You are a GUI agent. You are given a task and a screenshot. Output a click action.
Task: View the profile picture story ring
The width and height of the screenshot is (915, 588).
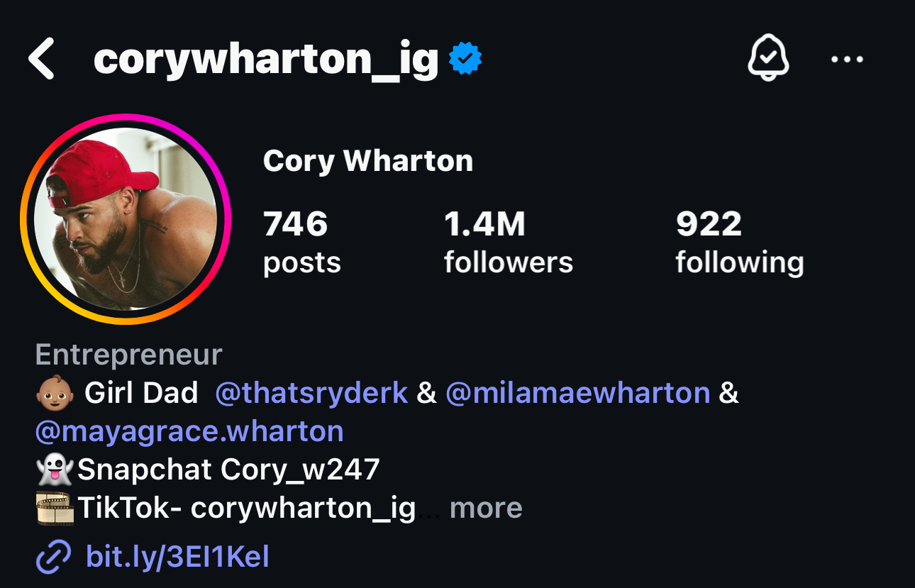[126, 219]
